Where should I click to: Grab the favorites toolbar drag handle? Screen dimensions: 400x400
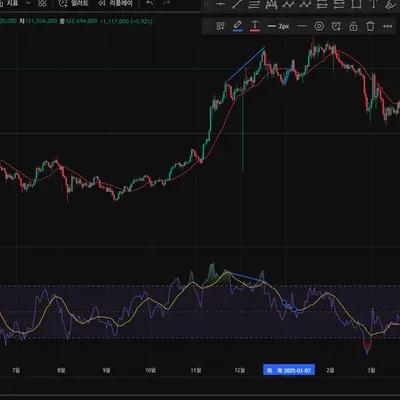(207, 4)
